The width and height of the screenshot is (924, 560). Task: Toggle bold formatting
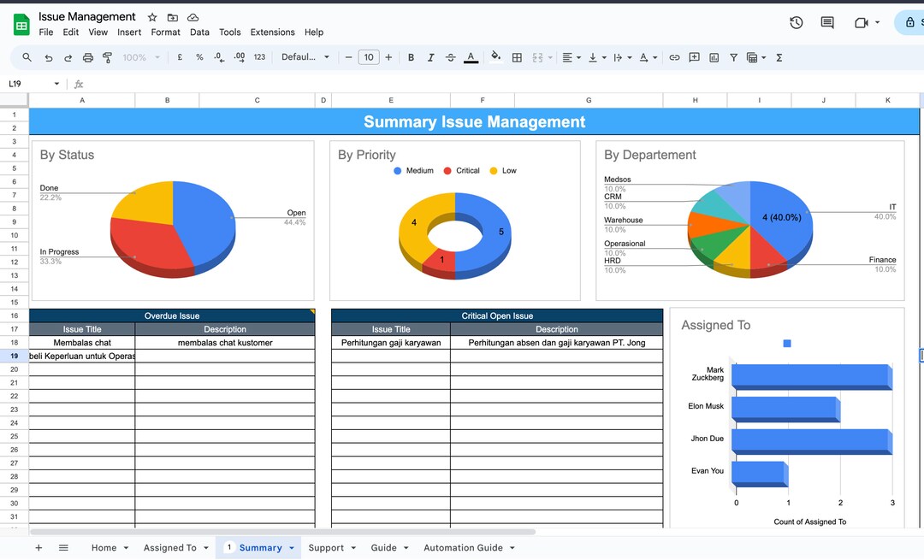coord(411,57)
